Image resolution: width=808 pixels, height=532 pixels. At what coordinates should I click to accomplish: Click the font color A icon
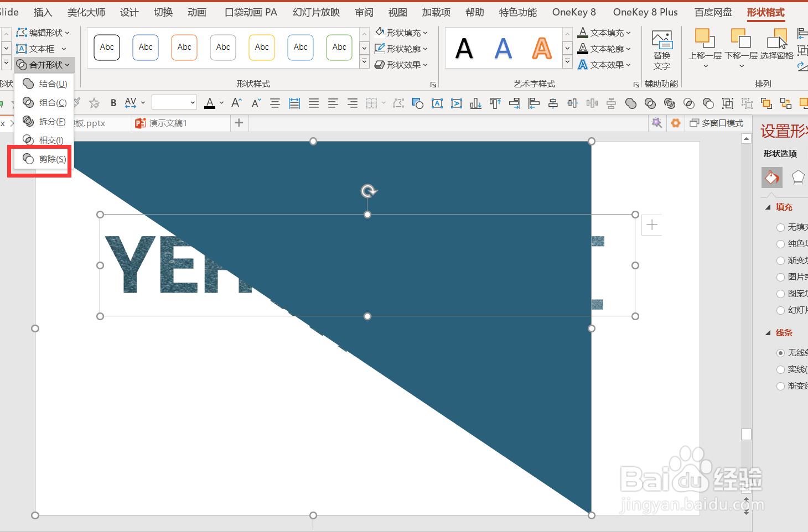pos(210,103)
